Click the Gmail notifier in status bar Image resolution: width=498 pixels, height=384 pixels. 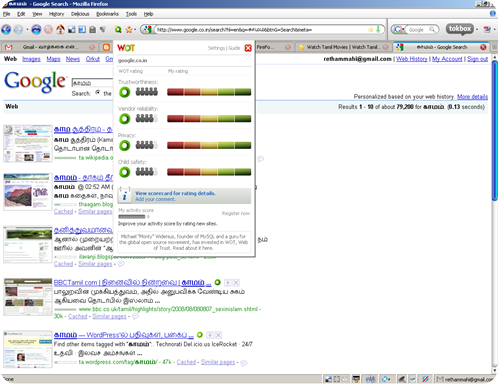[x=464, y=379]
